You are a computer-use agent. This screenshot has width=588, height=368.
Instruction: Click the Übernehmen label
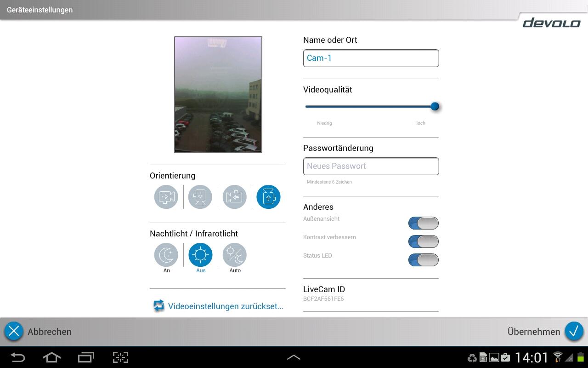tap(534, 332)
